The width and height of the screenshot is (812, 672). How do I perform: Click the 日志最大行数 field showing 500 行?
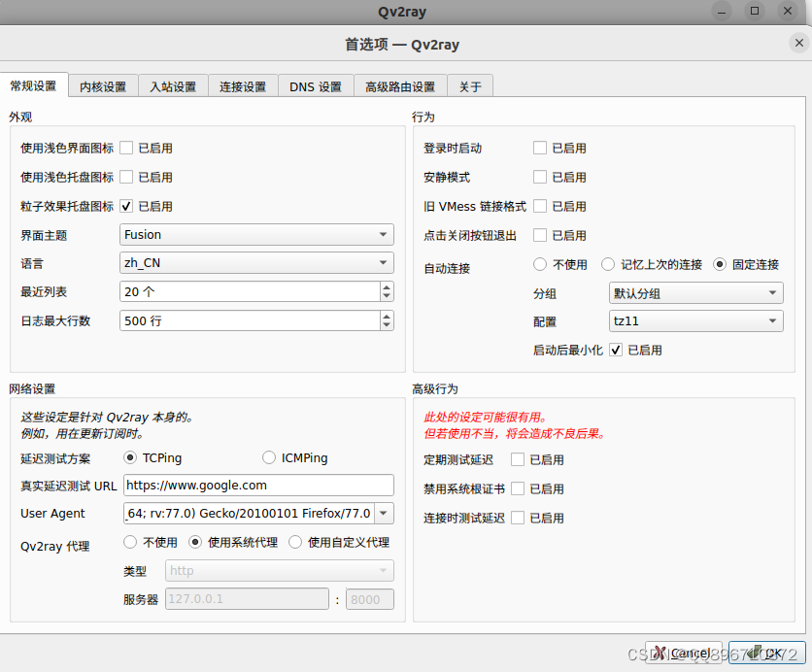(x=251, y=321)
